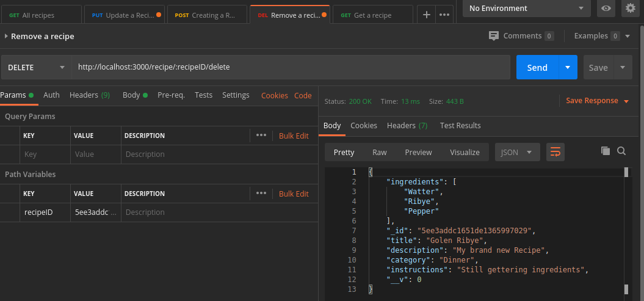Copy response body to clipboard icon

tap(606, 151)
